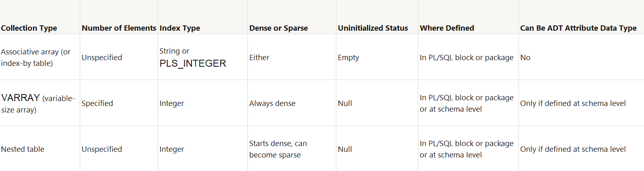644x171 pixels.
Task: Click the VARRAY variable-size array cell
Action: point(38,103)
